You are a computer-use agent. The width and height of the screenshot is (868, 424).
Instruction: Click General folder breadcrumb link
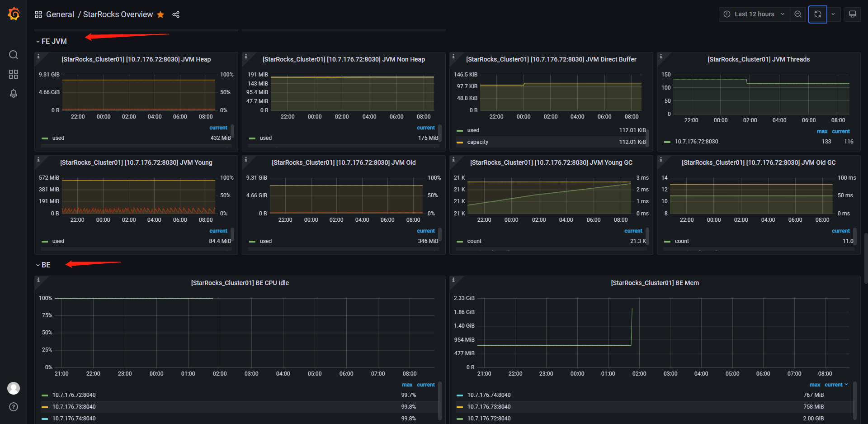click(x=60, y=14)
